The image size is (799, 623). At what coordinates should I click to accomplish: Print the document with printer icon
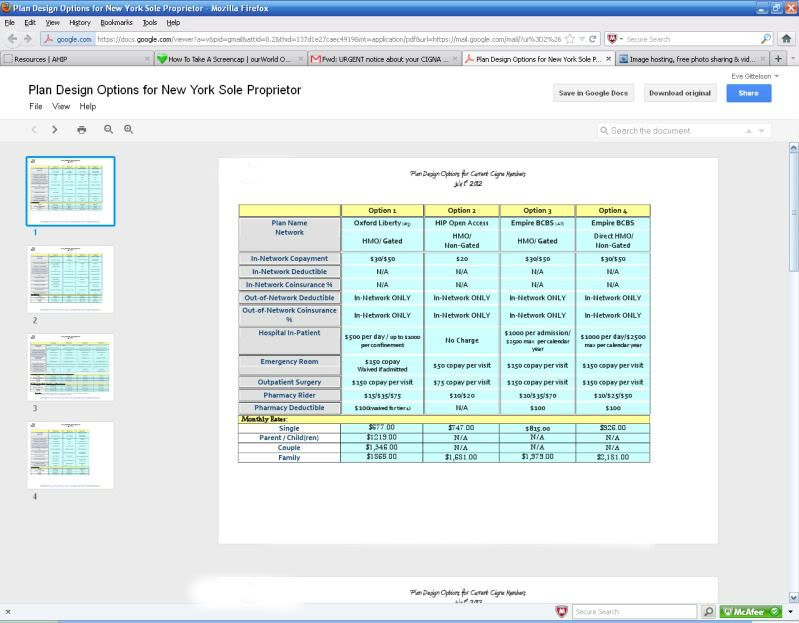82,129
